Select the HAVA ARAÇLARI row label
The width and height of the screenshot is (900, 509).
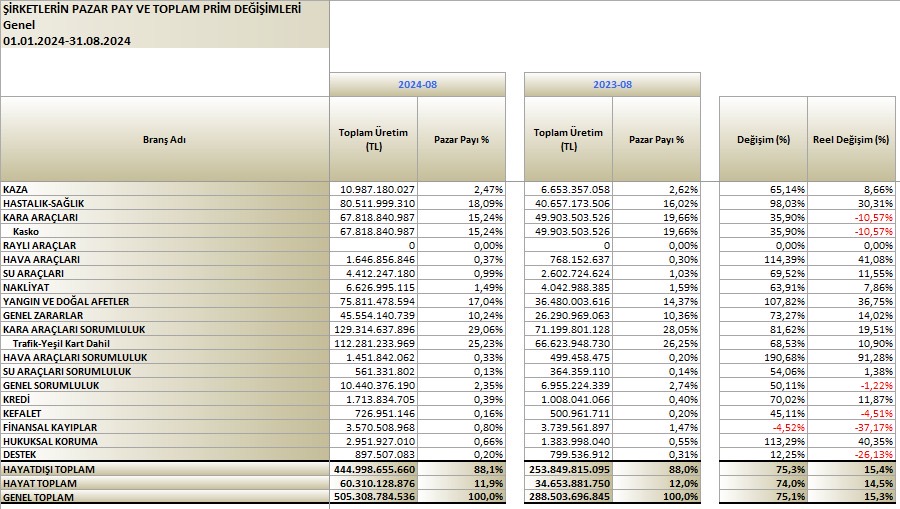click(41, 259)
